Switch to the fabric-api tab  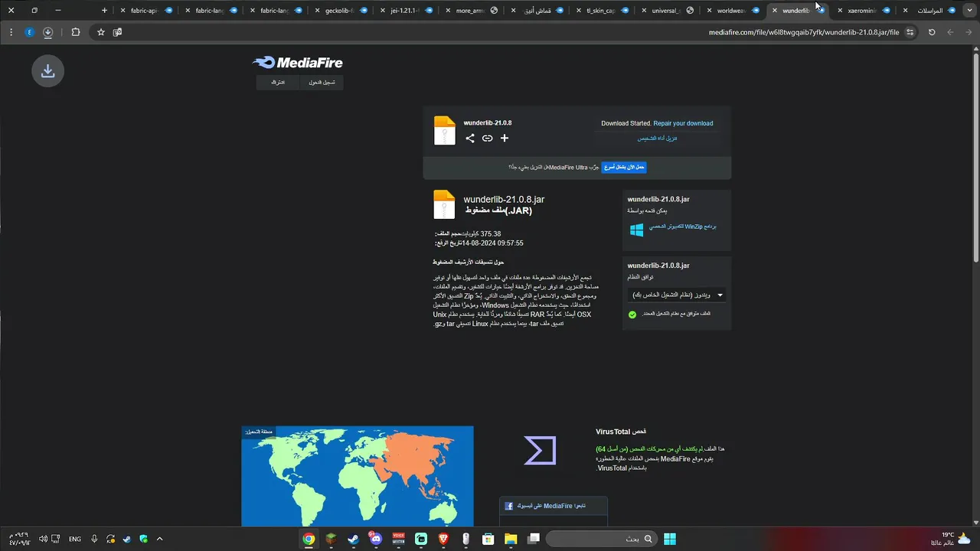point(145,11)
